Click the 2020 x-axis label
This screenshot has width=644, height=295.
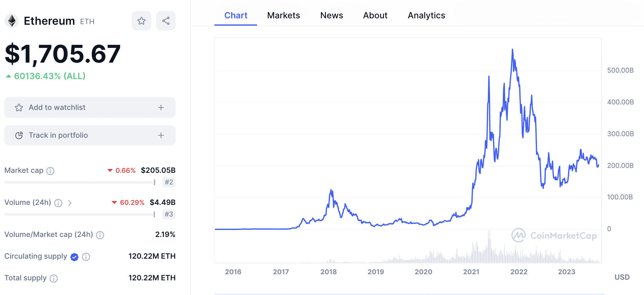pyautogui.click(x=423, y=272)
